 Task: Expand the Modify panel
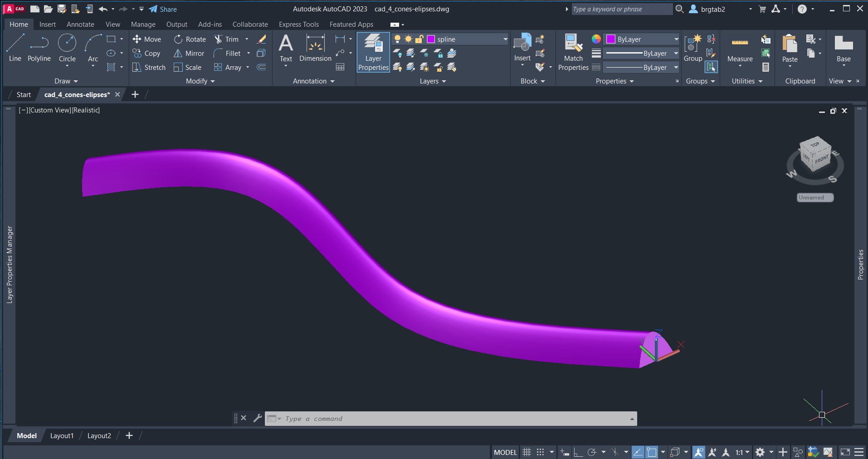point(200,81)
